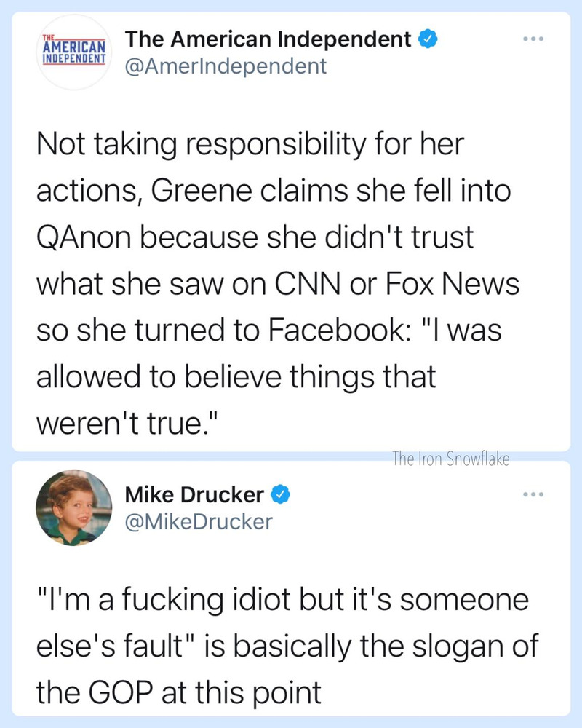The image size is (582, 728).
Task: Select the Mike Drucker display name
Action: pyautogui.click(x=194, y=495)
